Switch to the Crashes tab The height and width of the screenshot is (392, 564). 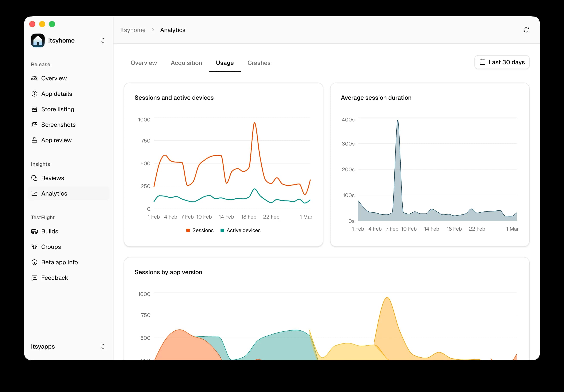tap(259, 63)
